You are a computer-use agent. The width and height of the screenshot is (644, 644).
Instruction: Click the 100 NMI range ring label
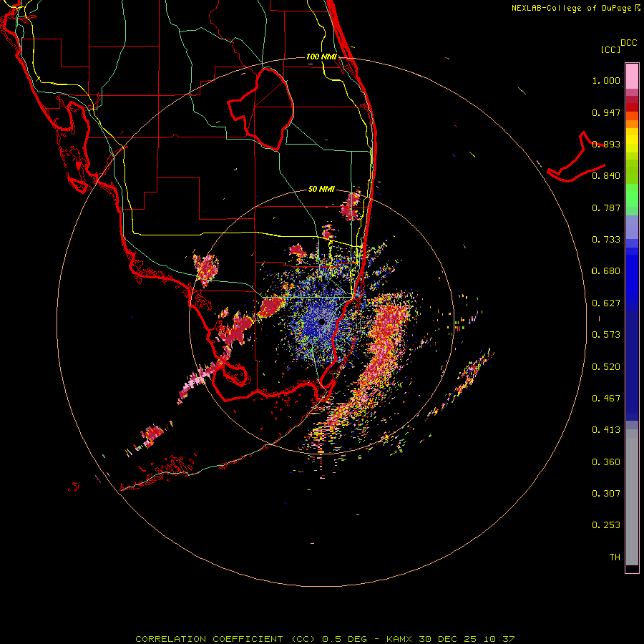tap(321, 57)
